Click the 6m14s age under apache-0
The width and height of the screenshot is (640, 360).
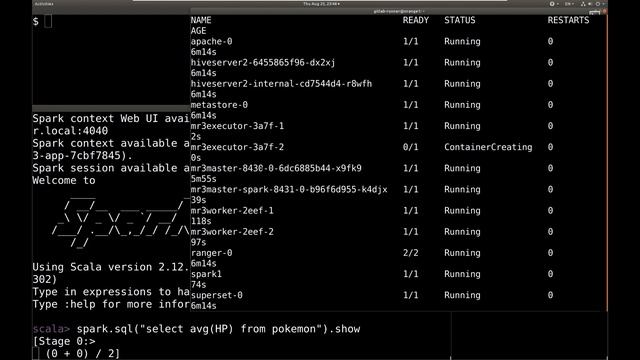[203, 52]
